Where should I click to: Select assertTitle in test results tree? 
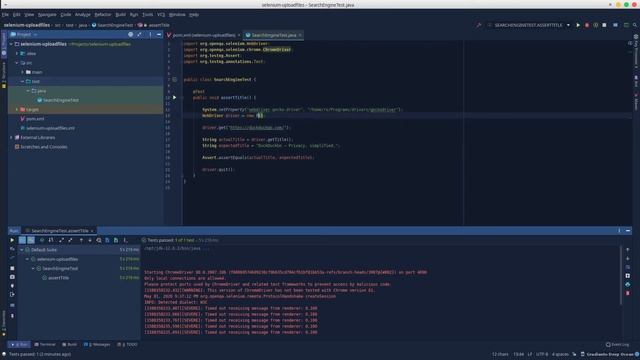click(58, 278)
